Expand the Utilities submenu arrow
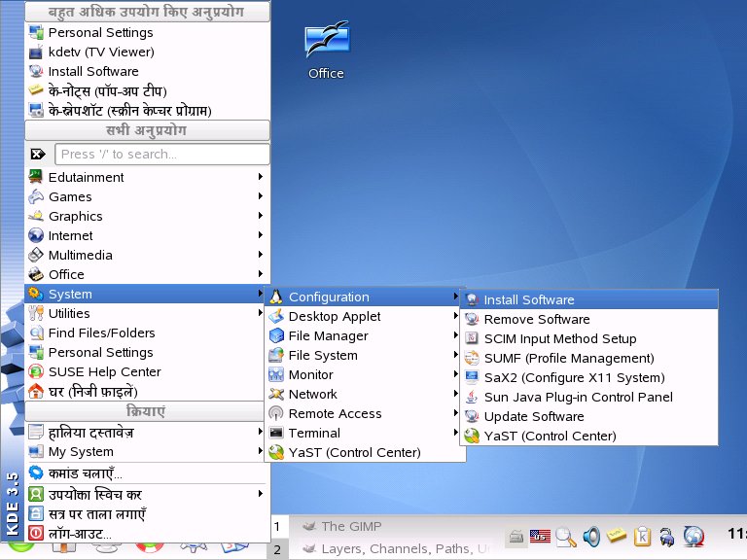The height and width of the screenshot is (560, 747). [260, 313]
